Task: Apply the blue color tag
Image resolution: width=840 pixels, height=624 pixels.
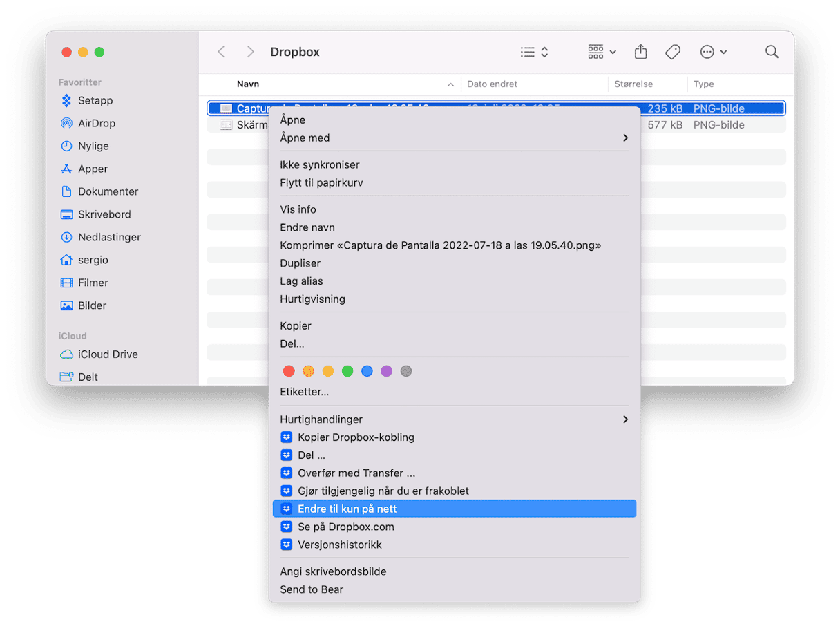Action: pyautogui.click(x=367, y=371)
